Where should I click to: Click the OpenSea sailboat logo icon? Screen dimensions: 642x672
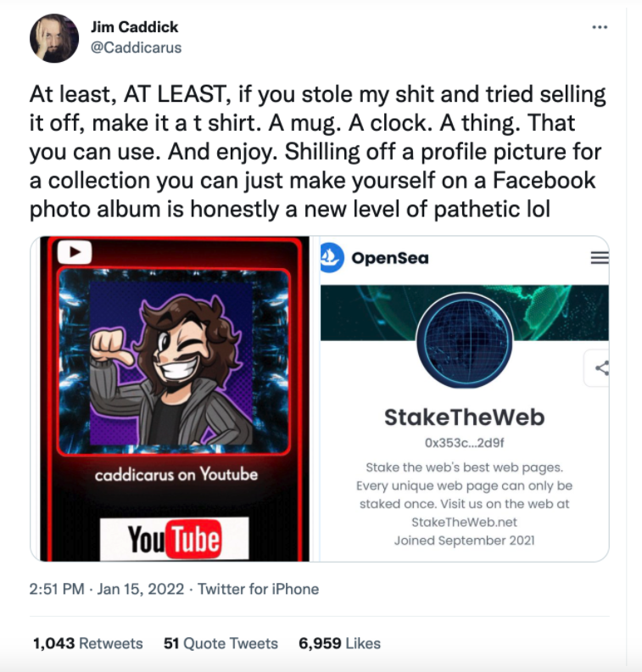pyautogui.click(x=332, y=258)
